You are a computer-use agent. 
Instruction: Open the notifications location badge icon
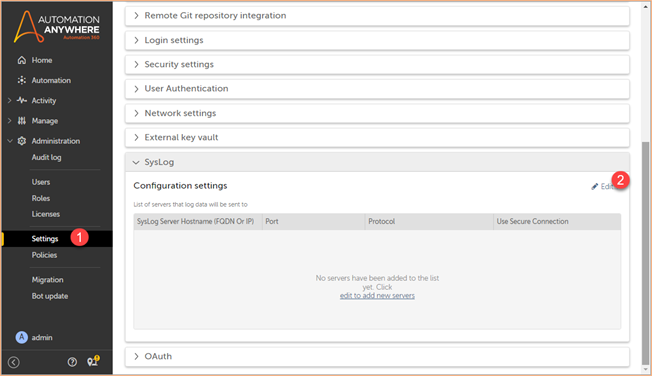[x=93, y=361]
